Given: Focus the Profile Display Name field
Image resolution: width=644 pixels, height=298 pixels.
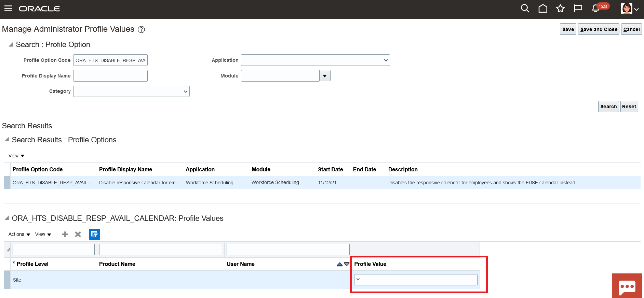Looking at the screenshot, I should (110, 76).
